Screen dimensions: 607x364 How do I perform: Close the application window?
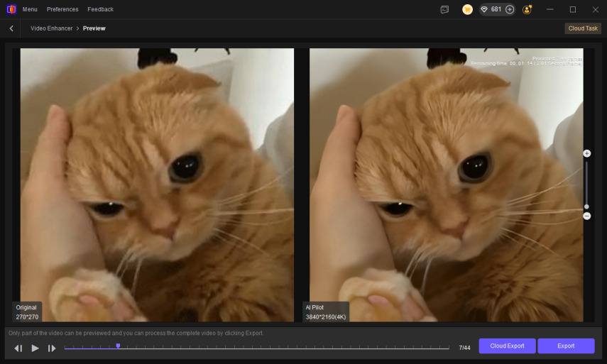click(x=596, y=9)
